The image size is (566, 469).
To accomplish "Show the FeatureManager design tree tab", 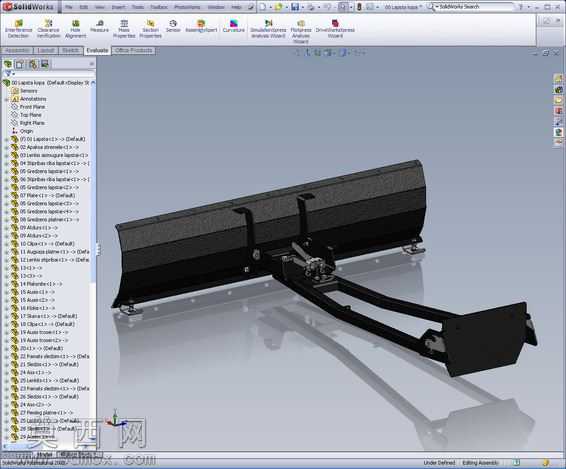I will click(x=8, y=64).
